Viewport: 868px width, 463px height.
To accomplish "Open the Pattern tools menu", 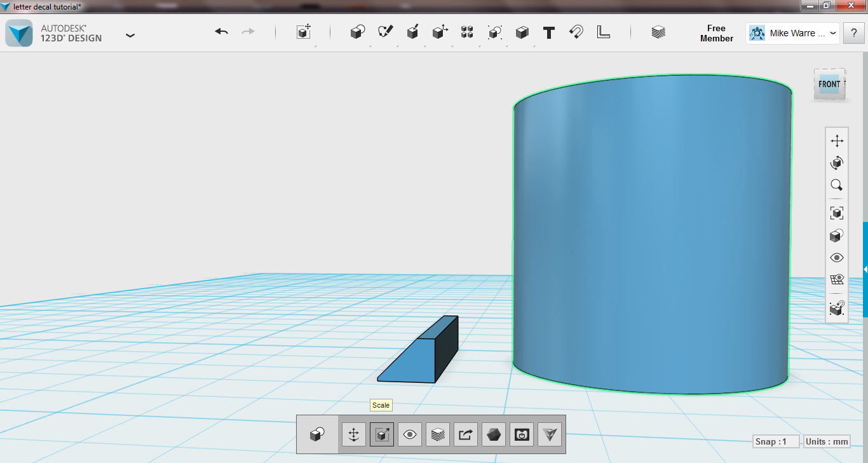I will pyautogui.click(x=467, y=32).
